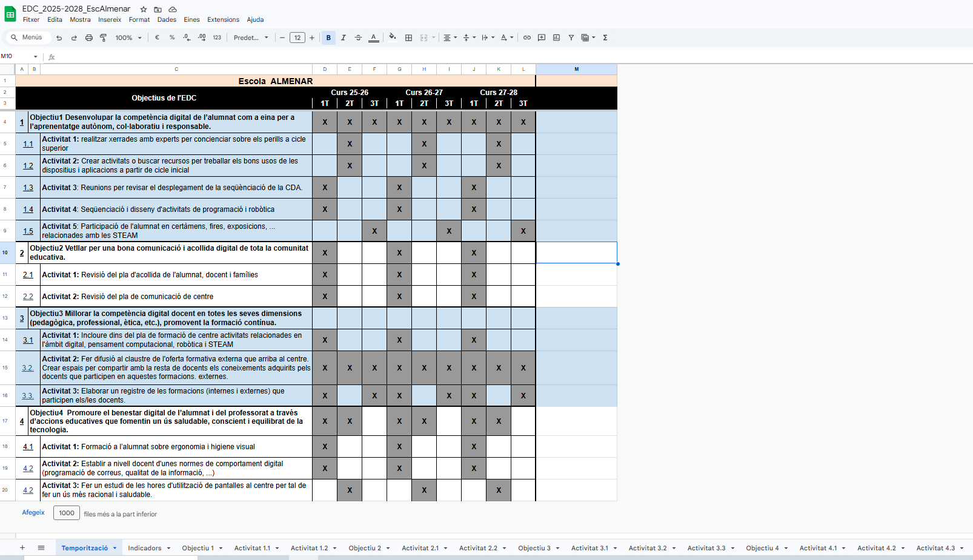Open the cell borders options
Image resolution: width=973 pixels, height=560 pixels.
coord(408,38)
